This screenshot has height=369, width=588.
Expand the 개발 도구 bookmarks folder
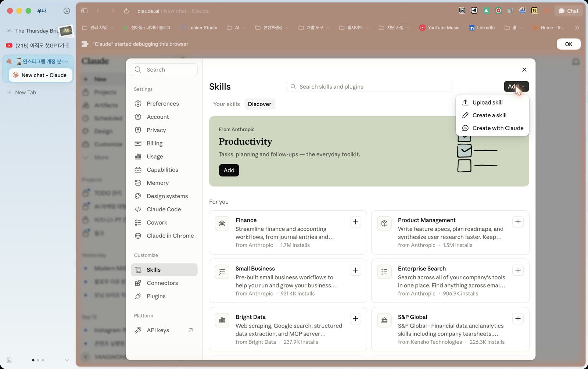314,28
